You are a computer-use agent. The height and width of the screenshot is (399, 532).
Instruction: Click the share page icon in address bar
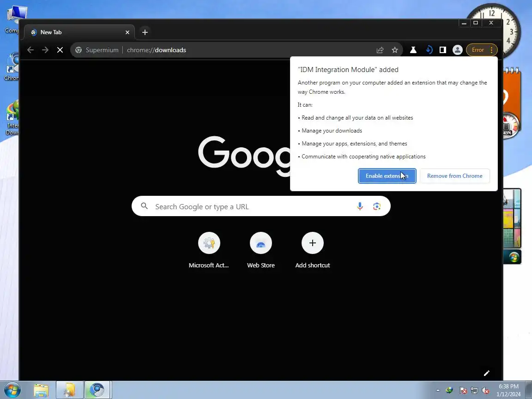point(380,50)
